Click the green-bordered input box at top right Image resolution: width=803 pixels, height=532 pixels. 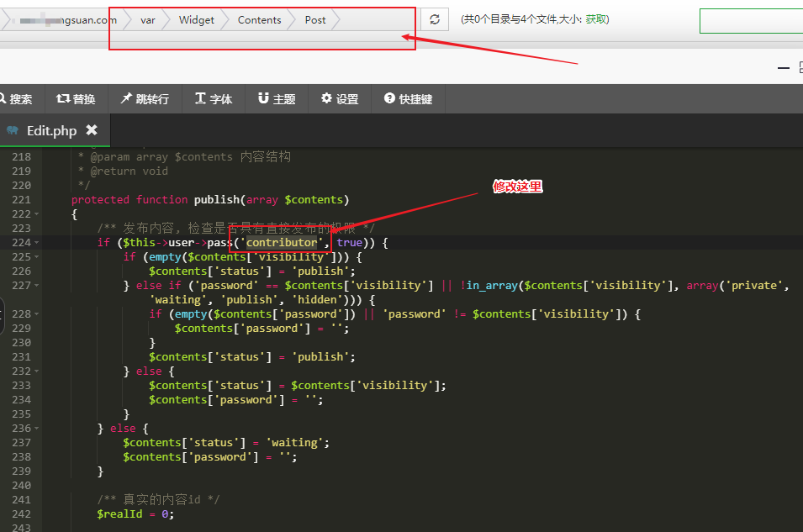(750, 21)
